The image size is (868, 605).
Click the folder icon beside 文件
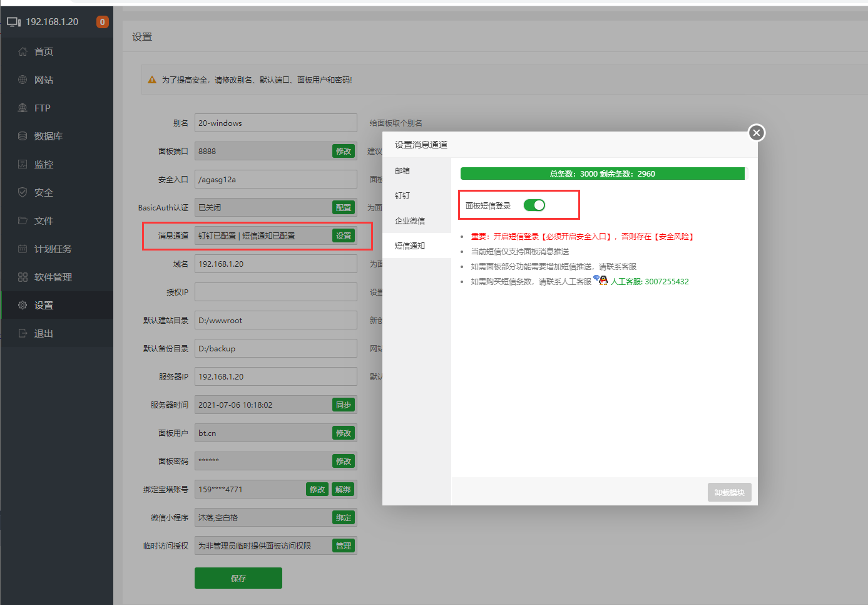point(23,220)
